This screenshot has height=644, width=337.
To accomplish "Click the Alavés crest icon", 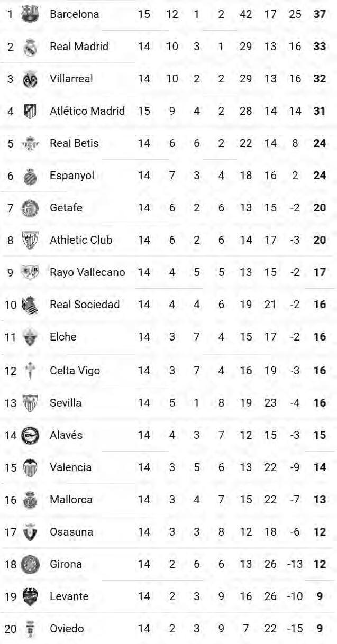I will pyautogui.click(x=30, y=435).
